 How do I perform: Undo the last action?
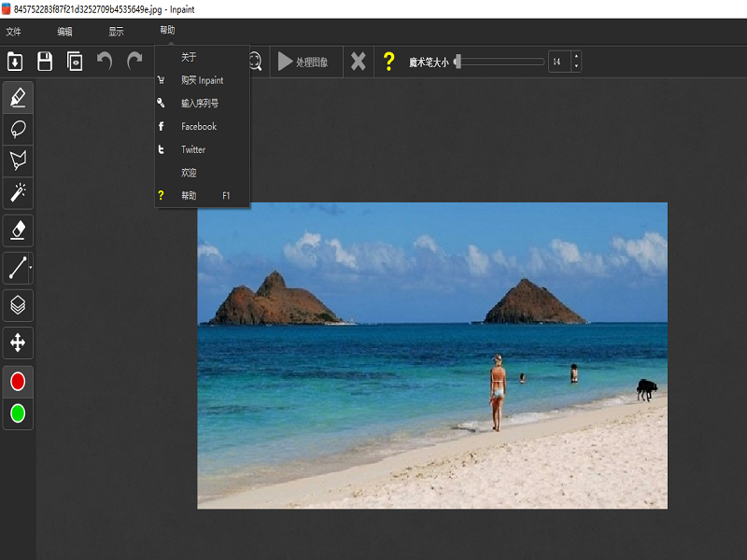click(x=105, y=62)
